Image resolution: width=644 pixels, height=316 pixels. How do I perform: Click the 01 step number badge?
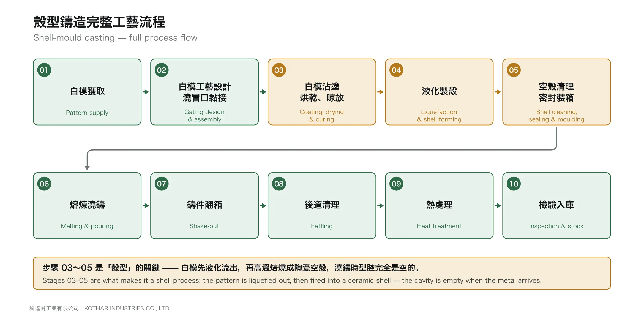(x=44, y=70)
